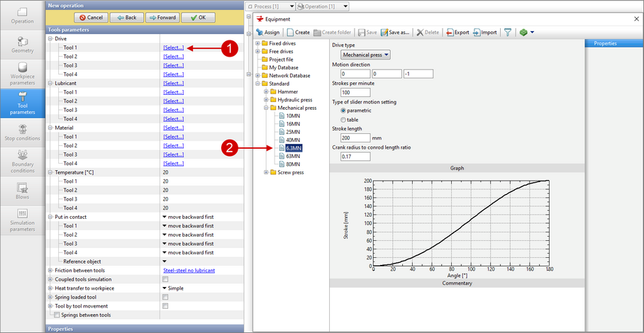
Task: Open the Geometry sidebar panel
Action: tap(22, 46)
